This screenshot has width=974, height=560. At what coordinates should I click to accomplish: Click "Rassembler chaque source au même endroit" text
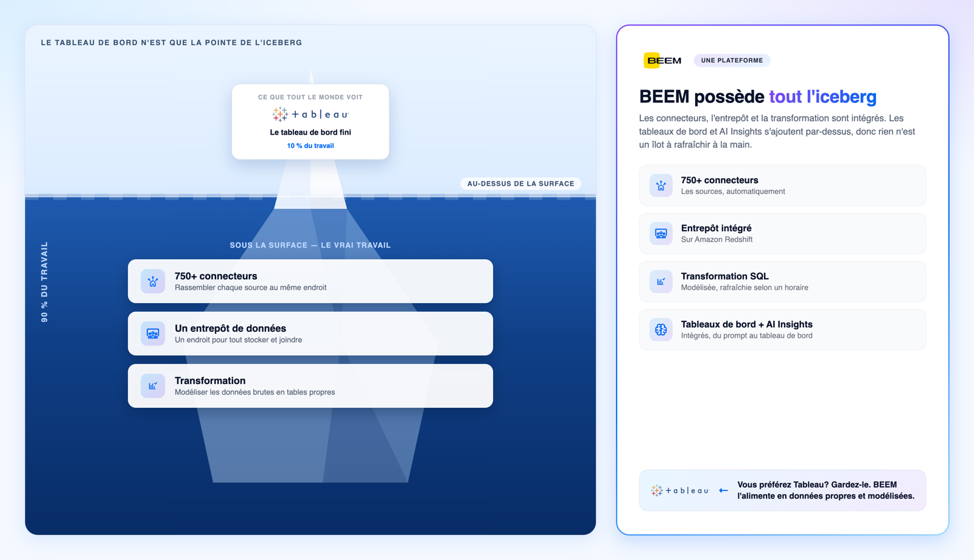[x=251, y=287]
